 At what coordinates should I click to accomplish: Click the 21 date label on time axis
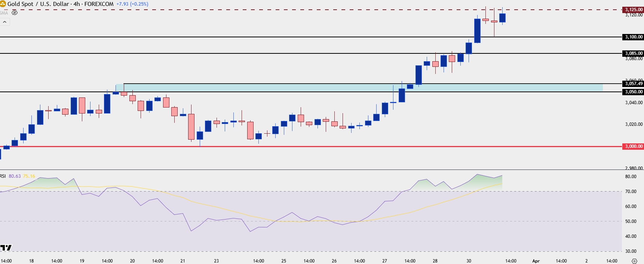[183, 261]
